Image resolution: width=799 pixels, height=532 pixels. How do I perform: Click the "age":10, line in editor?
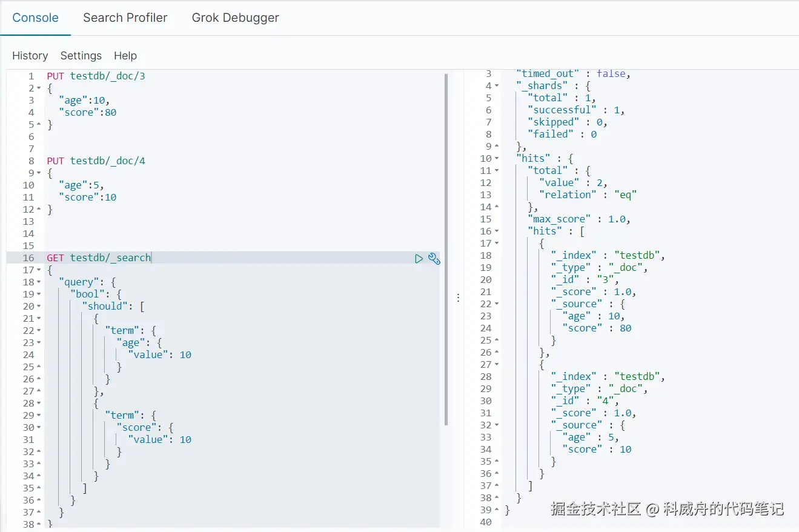tap(84, 101)
